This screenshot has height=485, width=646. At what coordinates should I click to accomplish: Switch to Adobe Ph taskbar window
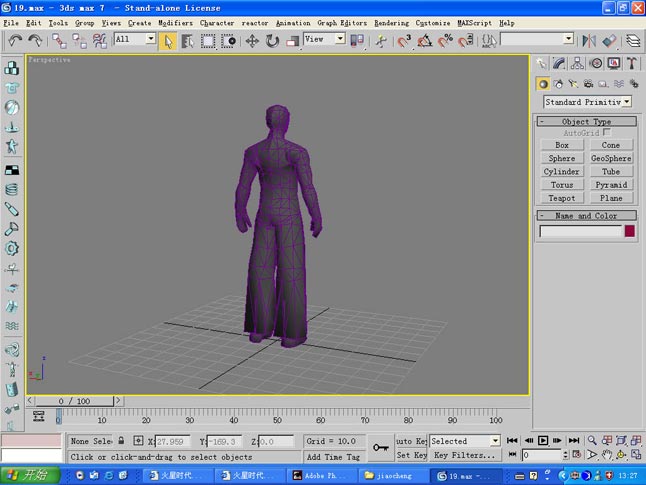tap(321, 476)
